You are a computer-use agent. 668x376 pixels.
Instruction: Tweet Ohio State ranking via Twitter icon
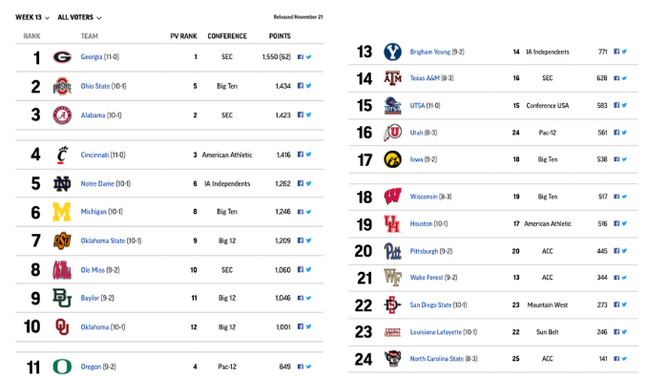coord(308,86)
